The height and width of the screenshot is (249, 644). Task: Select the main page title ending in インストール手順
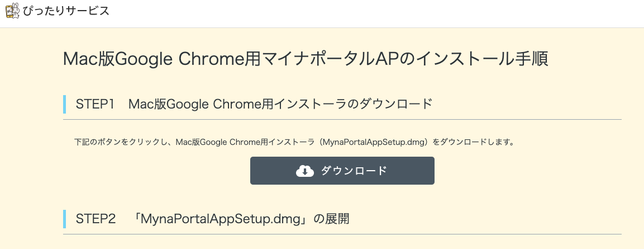click(306, 59)
